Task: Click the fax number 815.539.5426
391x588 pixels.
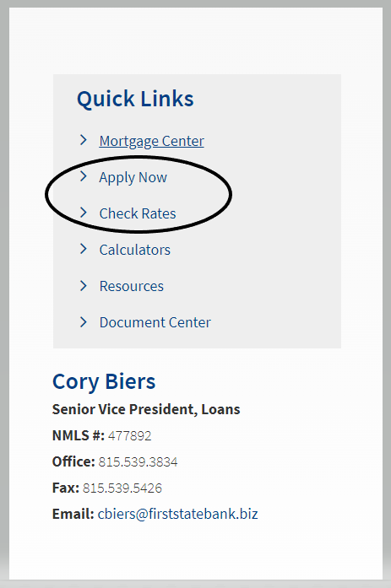Action: [x=122, y=488]
